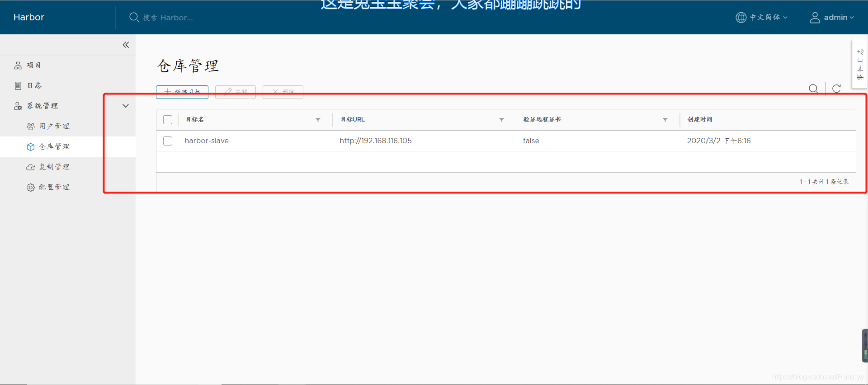Click the globe language icon
This screenshot has height=385, width=868.
coord(741,17)
